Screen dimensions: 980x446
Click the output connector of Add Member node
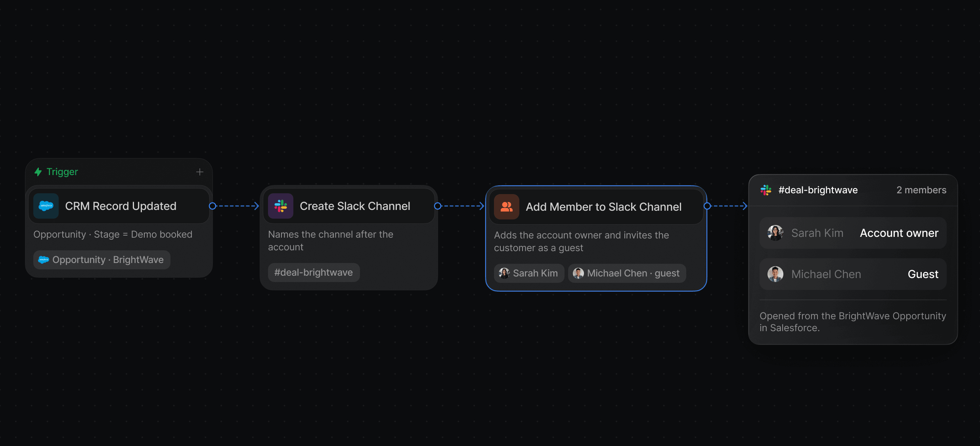[707, 206]
